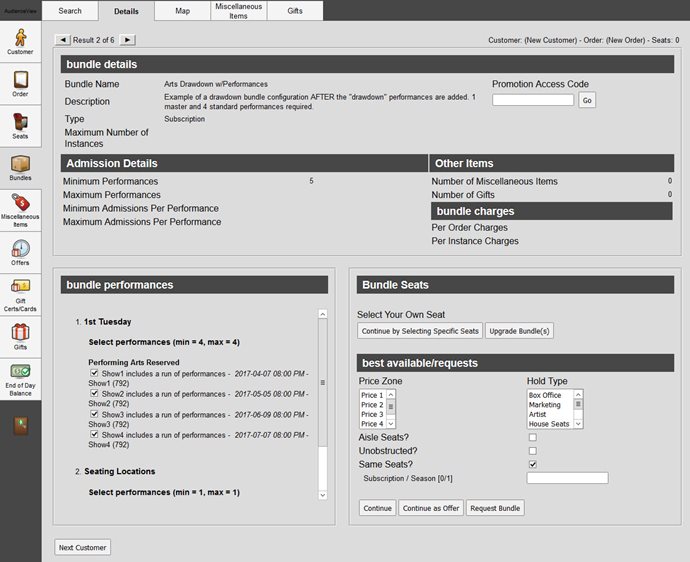Click bundle performances scrollbar thumb

tap(323, 382)
